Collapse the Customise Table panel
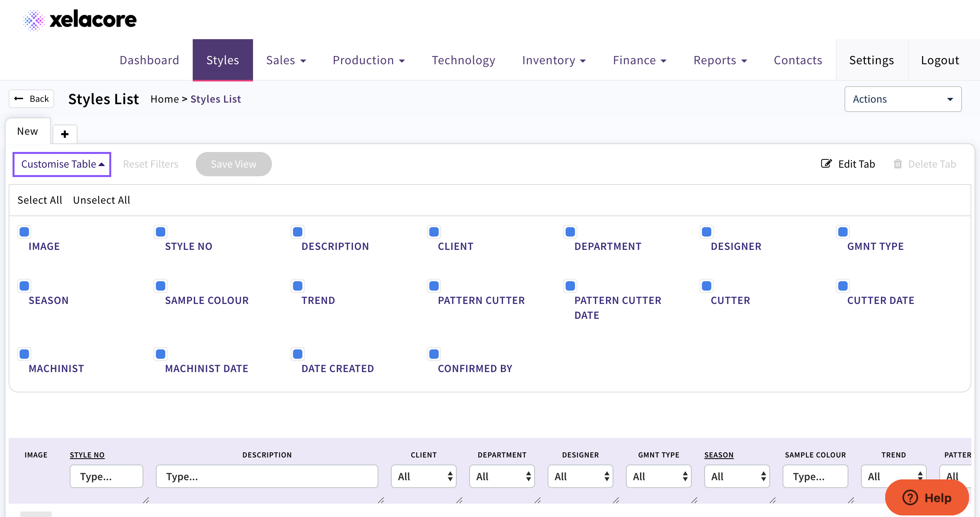The image size is (980, 517). point(62,164)
